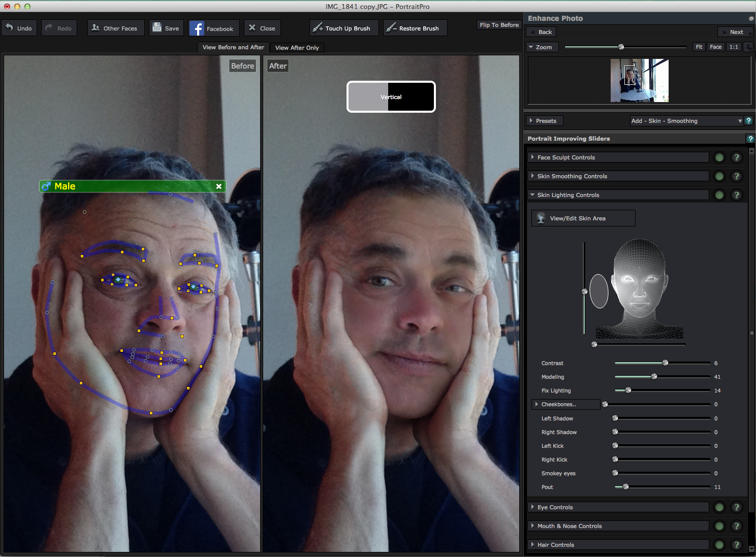Switch to View Before and After tab
Viewport: 756px width, 557px height.
[x=233, y=47]
